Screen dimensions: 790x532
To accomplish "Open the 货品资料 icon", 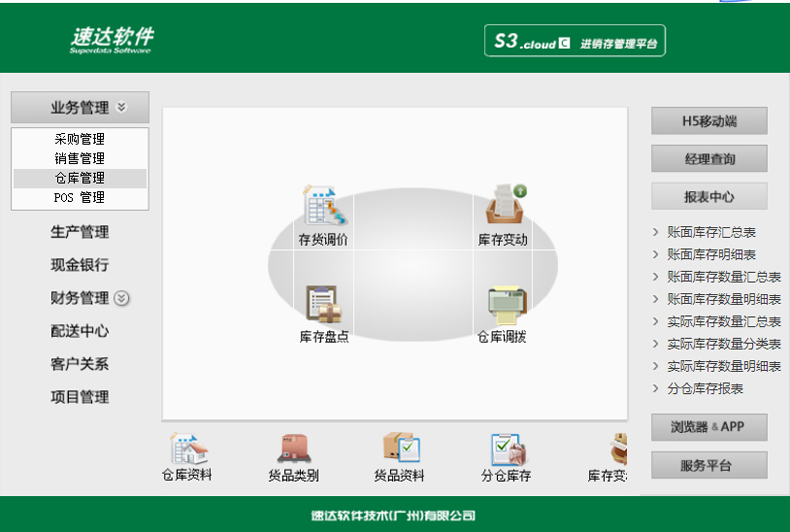I will click(x=401, y=447).
